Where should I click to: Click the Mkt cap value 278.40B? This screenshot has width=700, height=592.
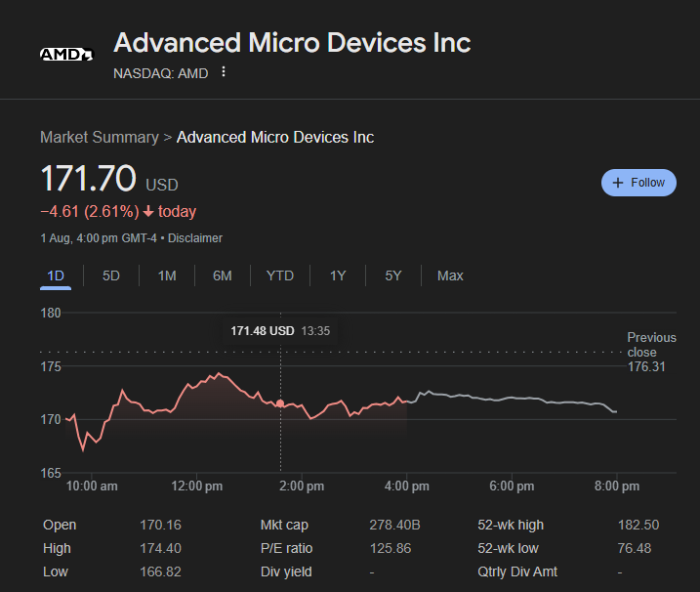[x=394, y=525]
